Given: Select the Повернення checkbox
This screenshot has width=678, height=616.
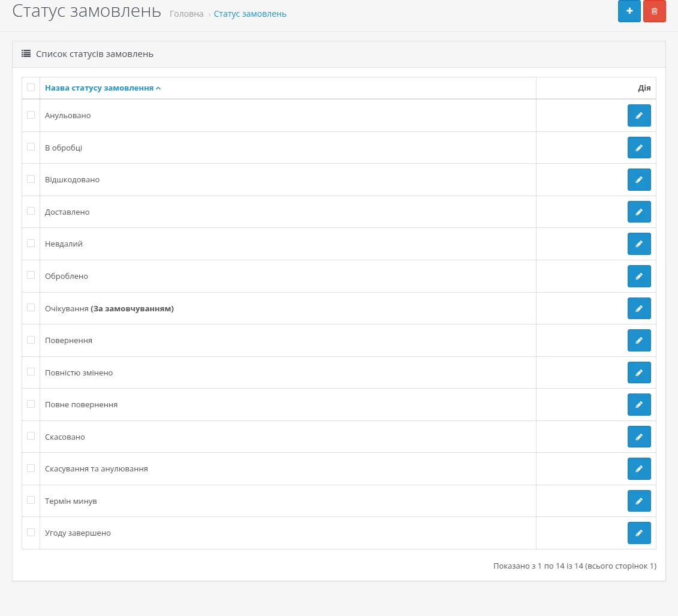Looking at the screenshot, I should tap(31, 339).
